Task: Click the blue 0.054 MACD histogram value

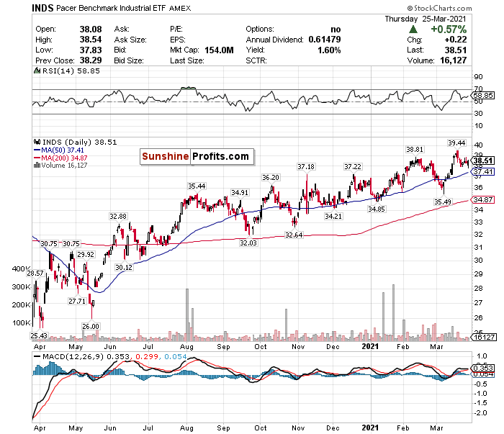Action: click(x=176, y=356)
